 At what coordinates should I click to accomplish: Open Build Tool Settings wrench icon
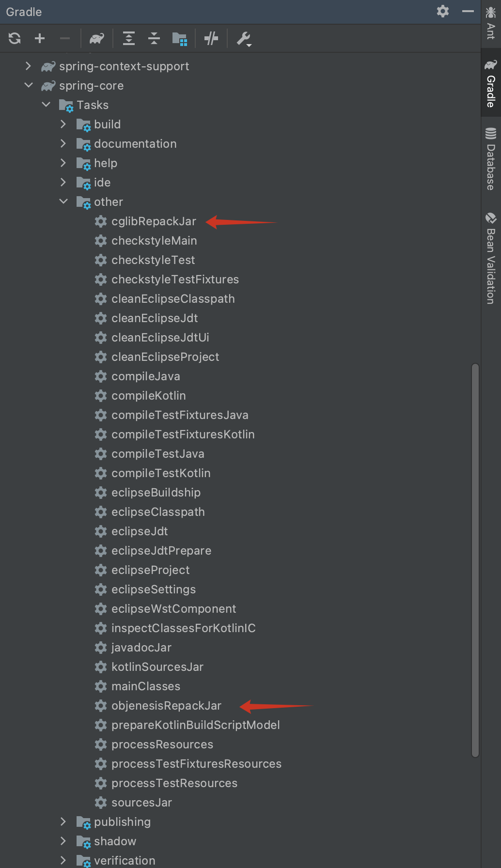244,38
